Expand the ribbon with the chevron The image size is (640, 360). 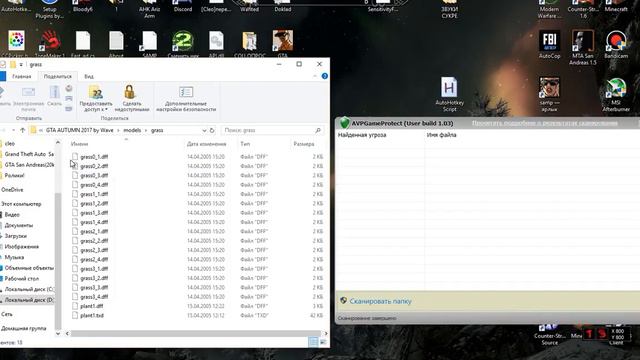(315, 76)
